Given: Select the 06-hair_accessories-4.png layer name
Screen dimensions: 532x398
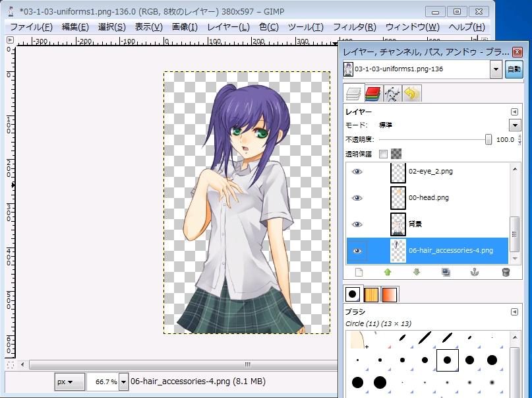Looking at the screenshot, I should click(x=450, y=251).
